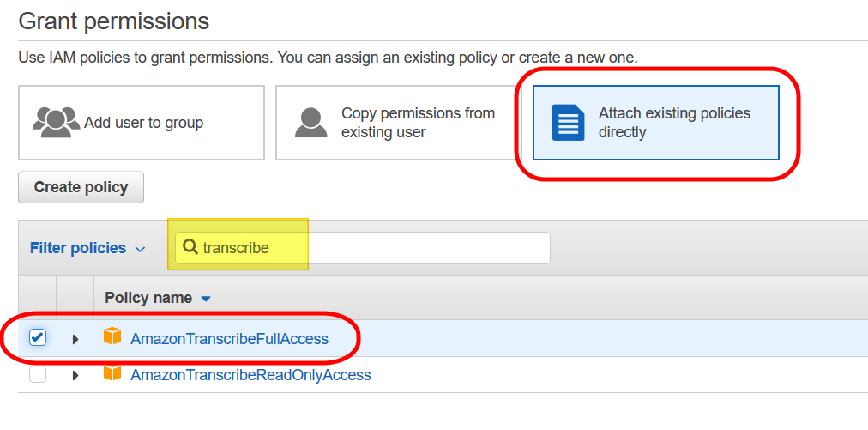
Task: Open the AmazonTranscribeFullAccess policy link
Action: click(x=229, y=339)
